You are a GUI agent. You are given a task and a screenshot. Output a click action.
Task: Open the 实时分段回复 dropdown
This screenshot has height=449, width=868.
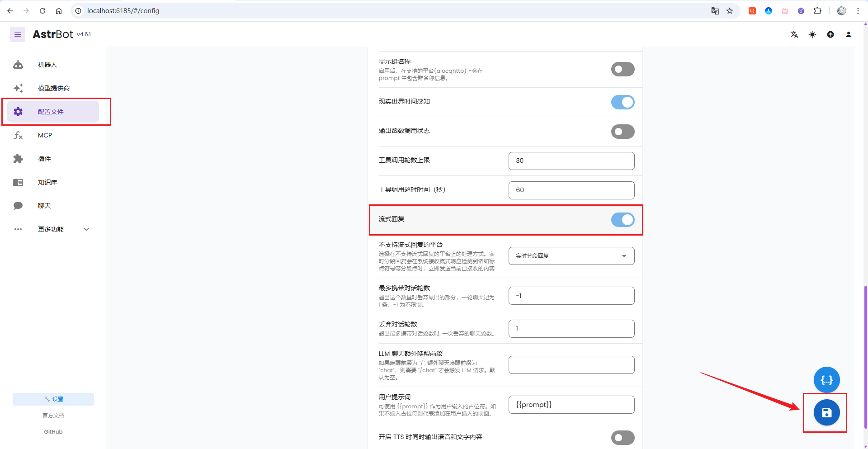pyautogui.click(x=571, y=256)
